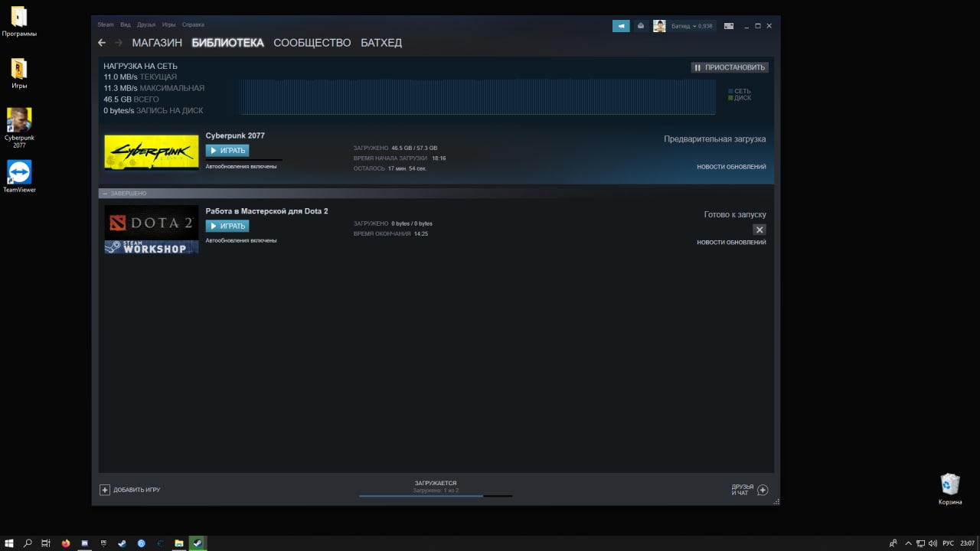Go forward with the right arrow
The image size is (980, 551).
pyautogui.click(x=119, y=43)
